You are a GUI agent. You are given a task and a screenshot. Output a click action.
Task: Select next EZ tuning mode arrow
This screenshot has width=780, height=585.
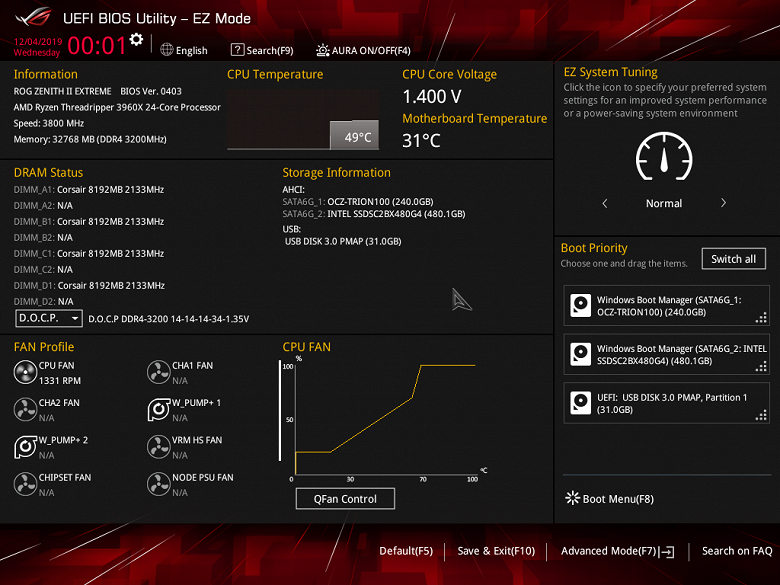pos(723,203)
